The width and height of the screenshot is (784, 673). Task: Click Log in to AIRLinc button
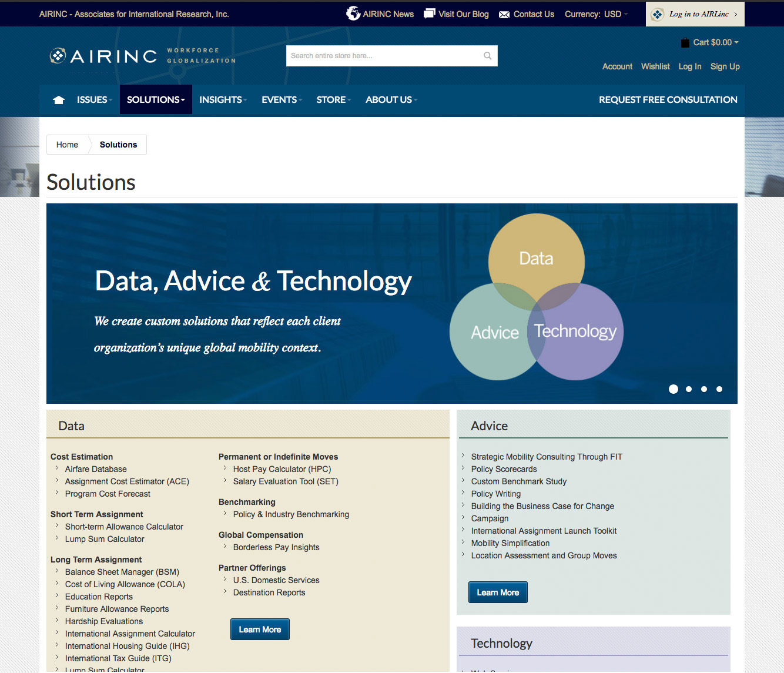pyautogui.click(x=695, y=14)
